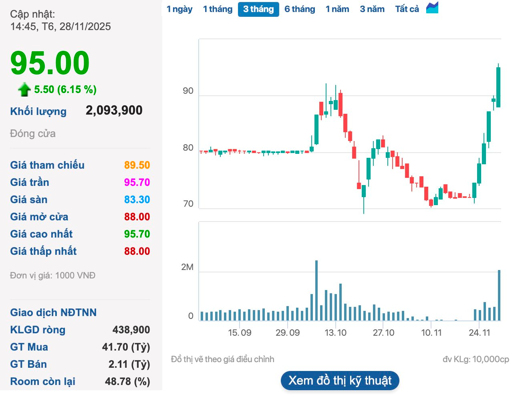Select the 3 năm timeframe
The width and height of the screenshot is (532, 395).
tap(372, 9)
